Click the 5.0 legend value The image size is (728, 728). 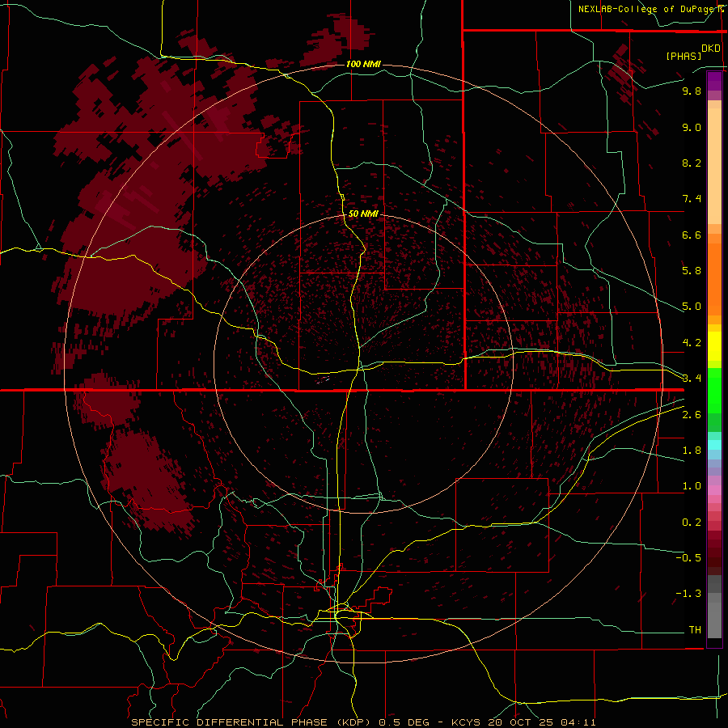(692, 307)
